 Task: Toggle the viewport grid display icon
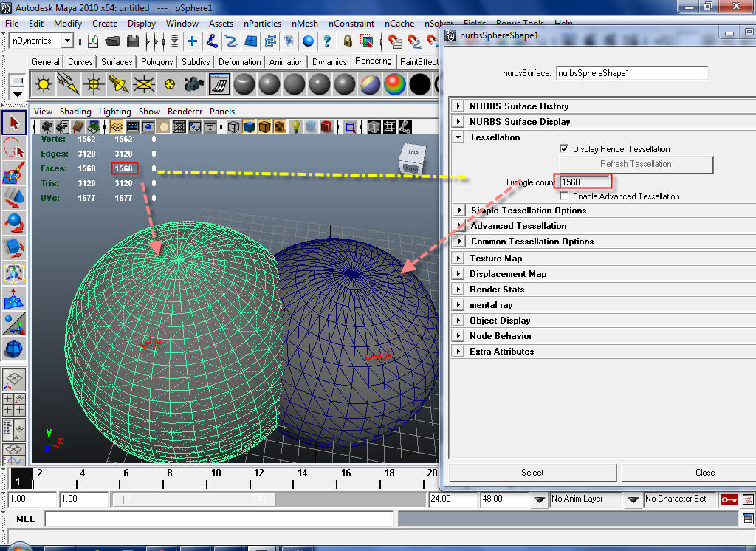pos(116,127)
